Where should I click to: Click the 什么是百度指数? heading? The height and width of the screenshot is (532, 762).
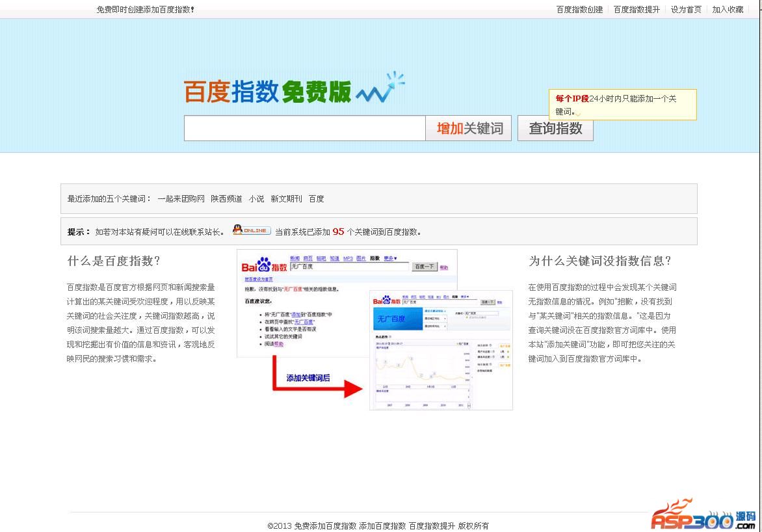[x=114, y=261]
